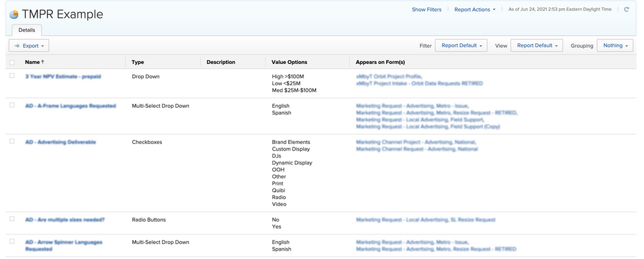Select the AD - Advertising Deliverable row checkbox

tap(12, 141)
